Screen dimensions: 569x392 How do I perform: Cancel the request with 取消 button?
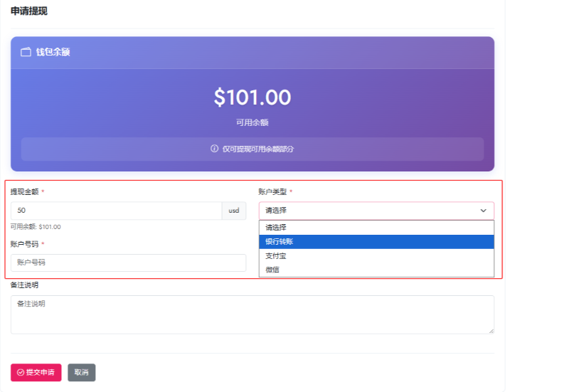click(x=81, y=372)
